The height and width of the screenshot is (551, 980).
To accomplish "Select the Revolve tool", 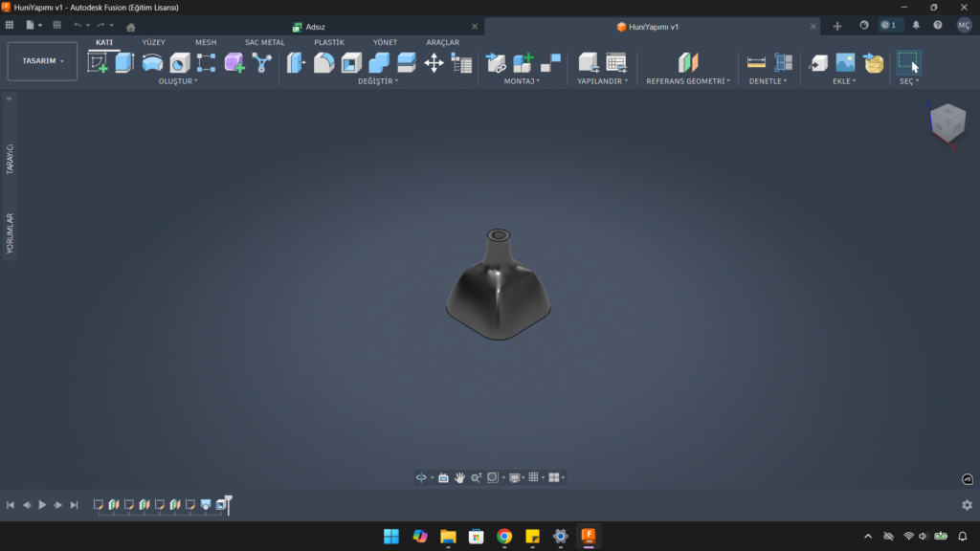I will coord(152,63).
